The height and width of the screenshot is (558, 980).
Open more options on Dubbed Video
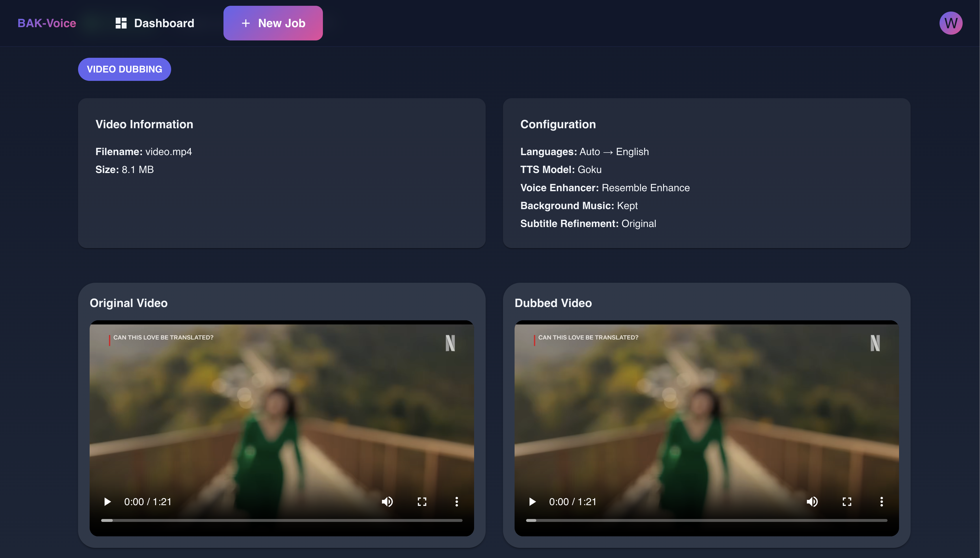click(x=881, y=502)
